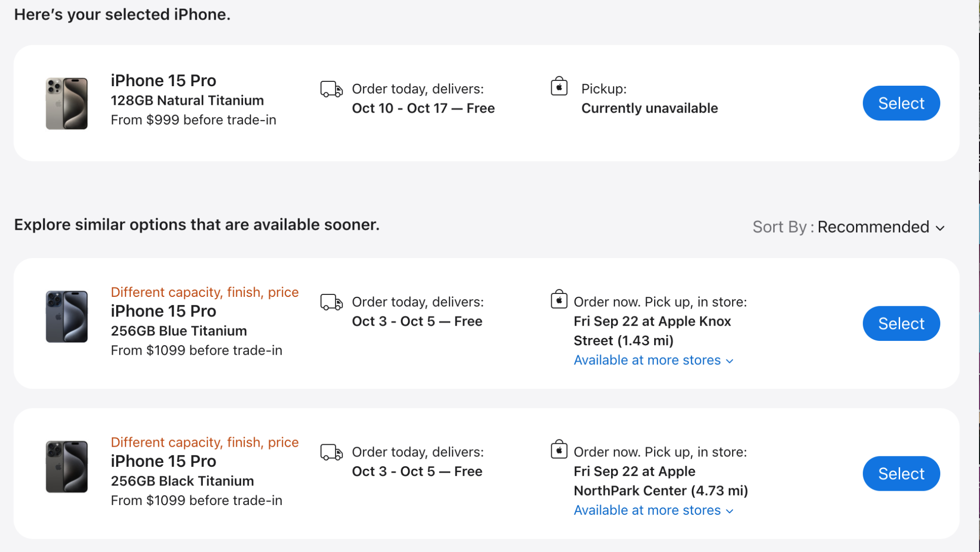Select the 256GB Black Titanium iPhone
The height and width of the screenshot is (552, 980).
(901, 474)
